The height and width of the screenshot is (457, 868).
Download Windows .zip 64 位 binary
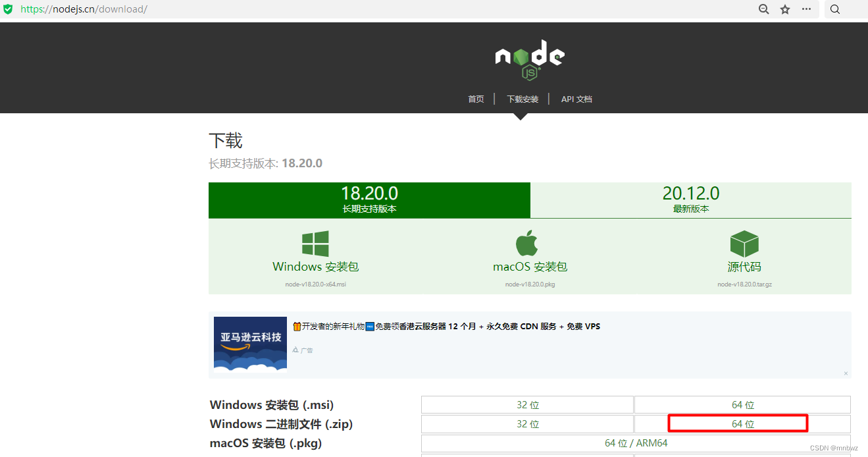point(743,424)
